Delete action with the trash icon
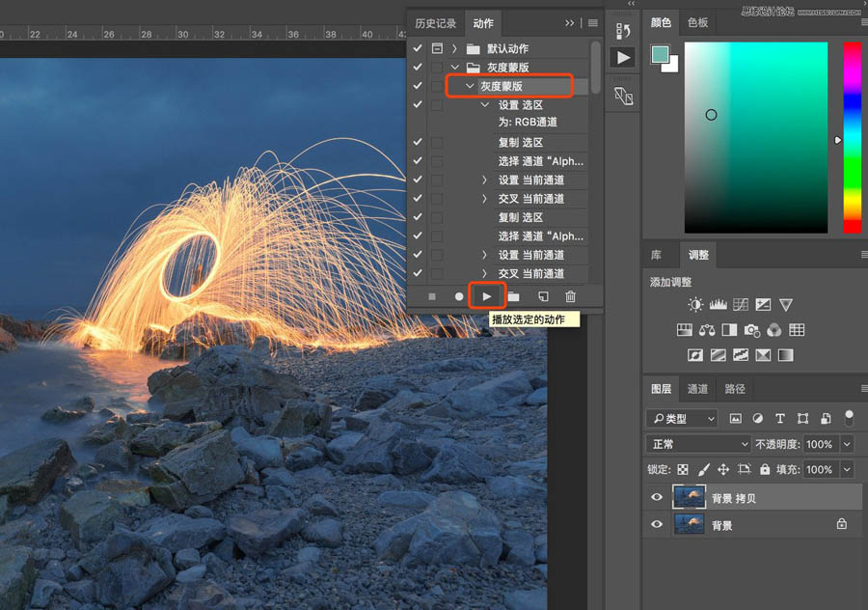 570,296
